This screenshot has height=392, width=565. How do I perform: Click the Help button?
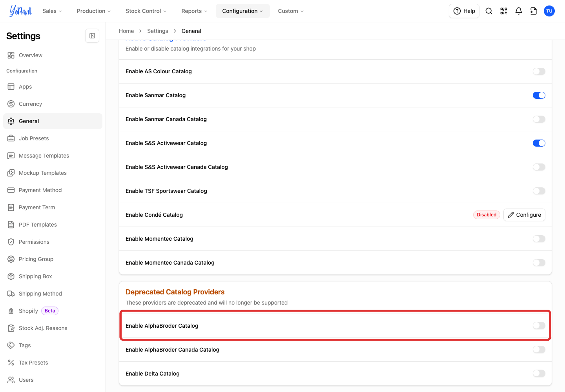pyautogui.click(x=464, y=11)
